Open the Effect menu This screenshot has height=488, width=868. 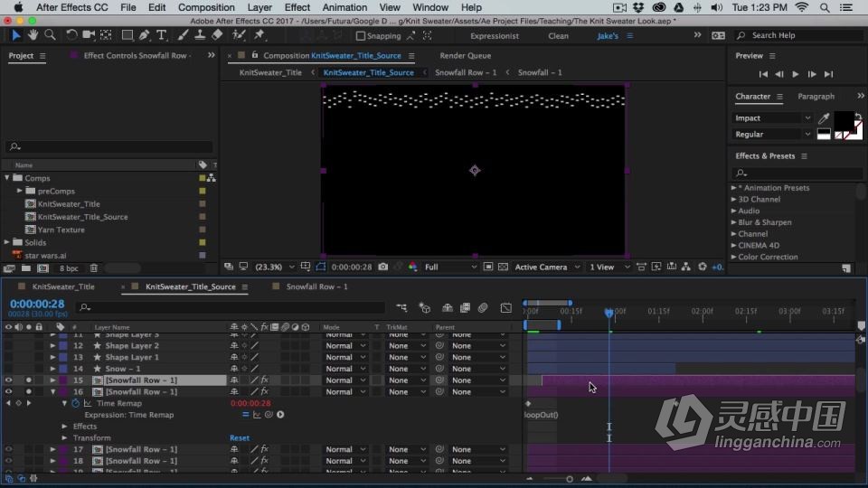(x=297, y=7)
